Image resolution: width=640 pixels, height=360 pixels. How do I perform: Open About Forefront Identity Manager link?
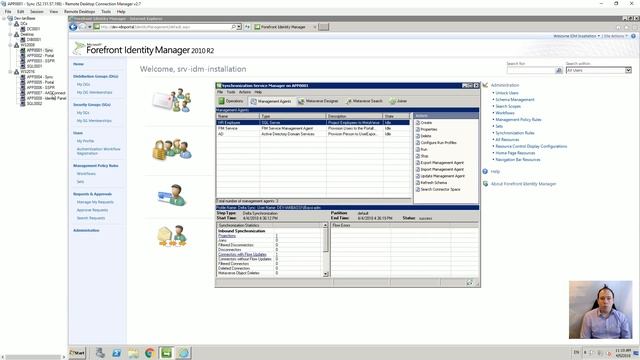click(523, 184)
